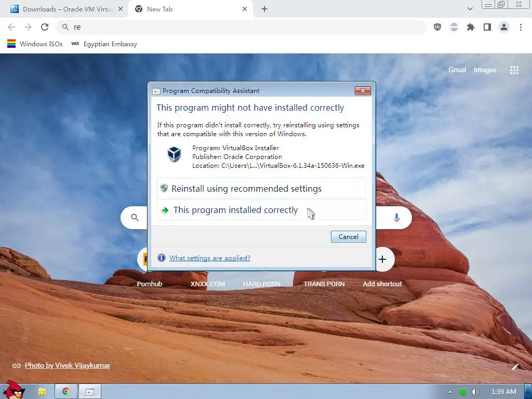Click the magnifier icon in Google search box

[x=135, y=218]
